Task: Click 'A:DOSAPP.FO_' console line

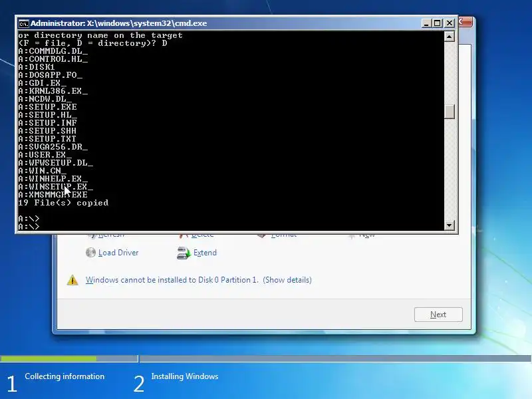Action: coord(51,75)
